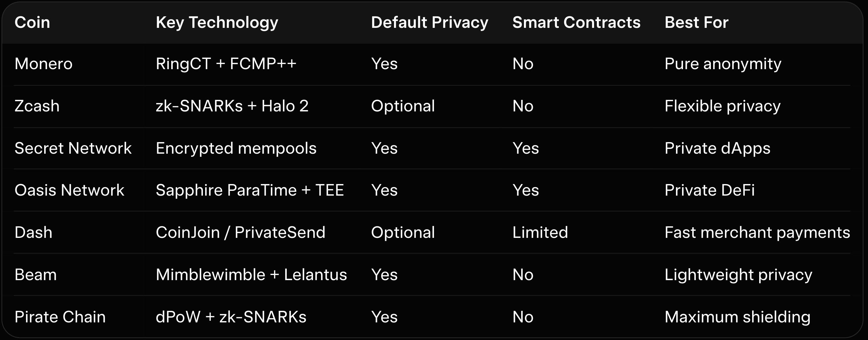Image resolution: width=868 pixels, height=340 pixels.
Task: Select the Beam coin name cell
Action: click(x=36, y=275)
